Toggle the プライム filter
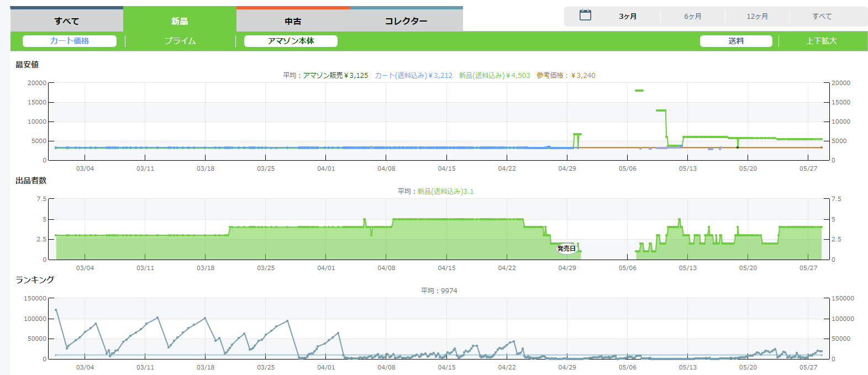 180,41
